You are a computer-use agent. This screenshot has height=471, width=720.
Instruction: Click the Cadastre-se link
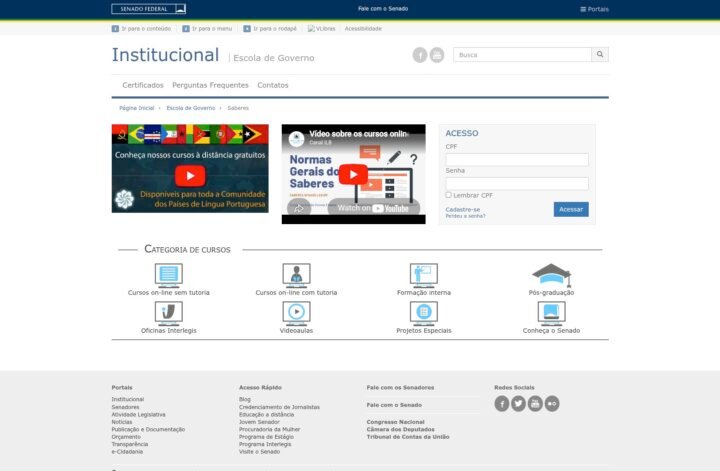coord(462,209)
